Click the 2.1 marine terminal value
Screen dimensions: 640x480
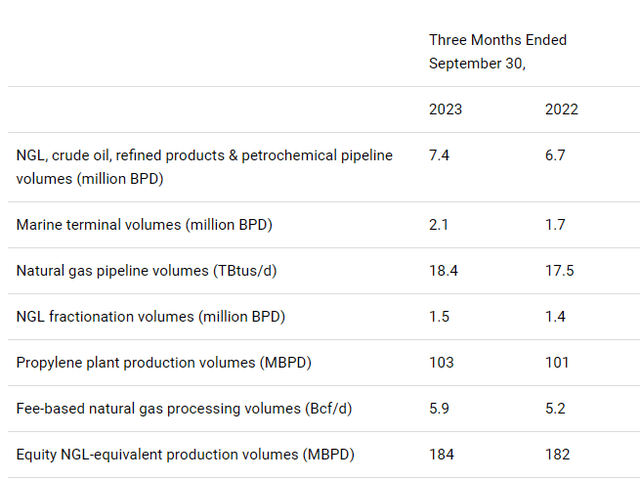click(439, 225)
